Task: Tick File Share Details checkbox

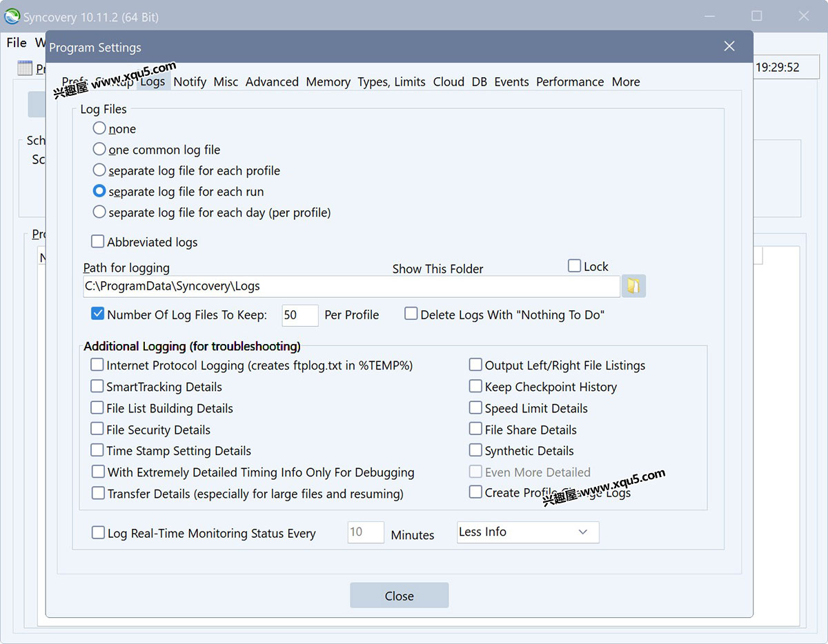Action: pyautogui.click(x=475, y=429)
